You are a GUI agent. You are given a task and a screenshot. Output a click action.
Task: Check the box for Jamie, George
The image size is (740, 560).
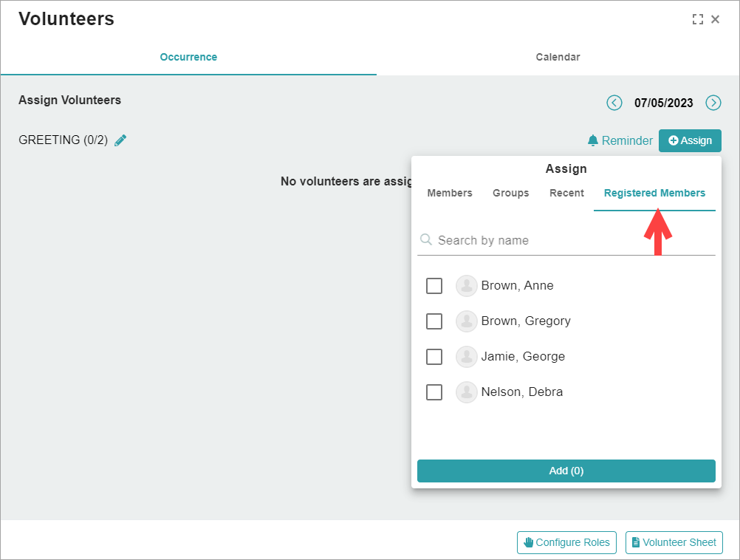coord(434,357)
